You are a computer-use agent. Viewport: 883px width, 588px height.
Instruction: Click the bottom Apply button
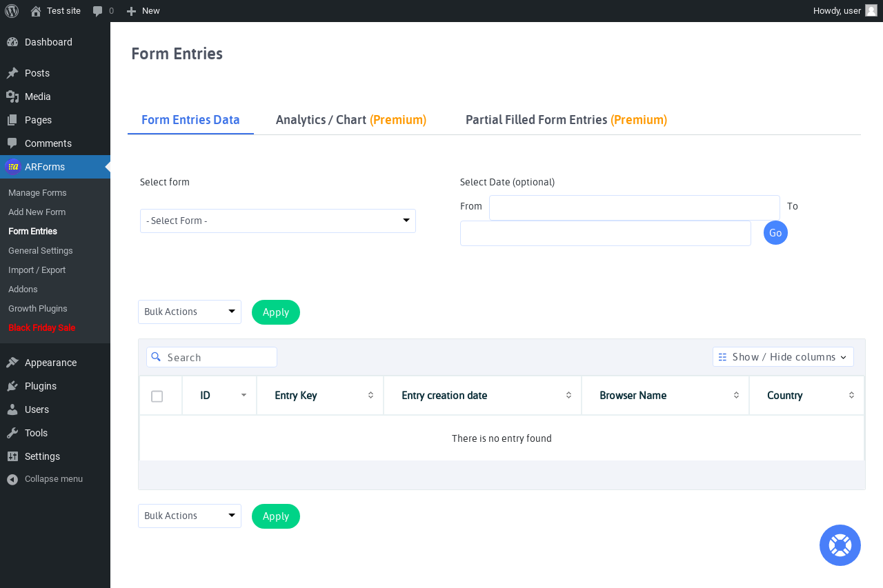(x=276, y=516)
